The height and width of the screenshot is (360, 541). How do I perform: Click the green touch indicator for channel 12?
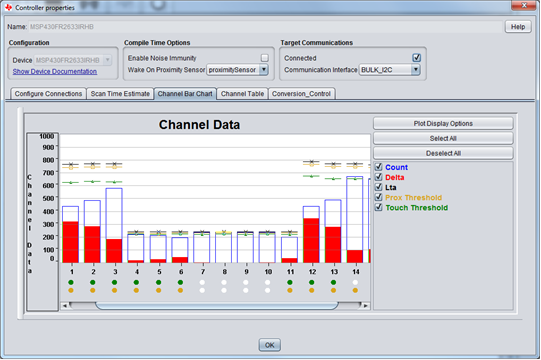click(312, 282)
